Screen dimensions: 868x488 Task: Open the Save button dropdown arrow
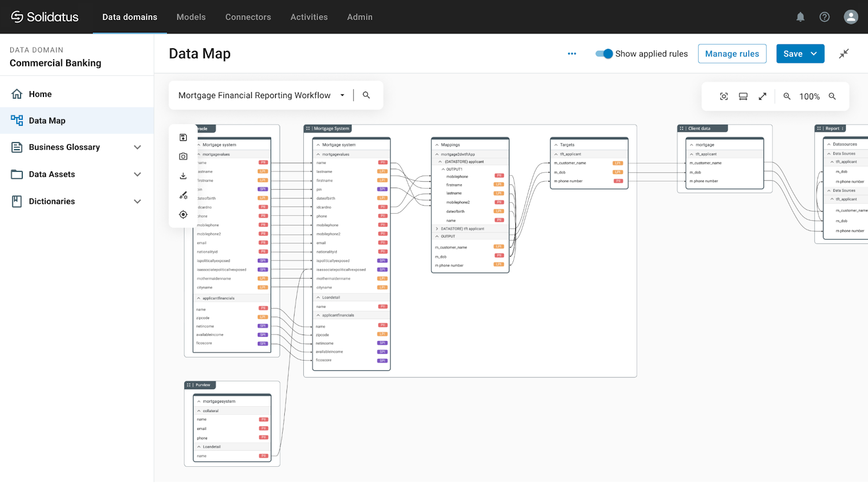coord(814,54)
